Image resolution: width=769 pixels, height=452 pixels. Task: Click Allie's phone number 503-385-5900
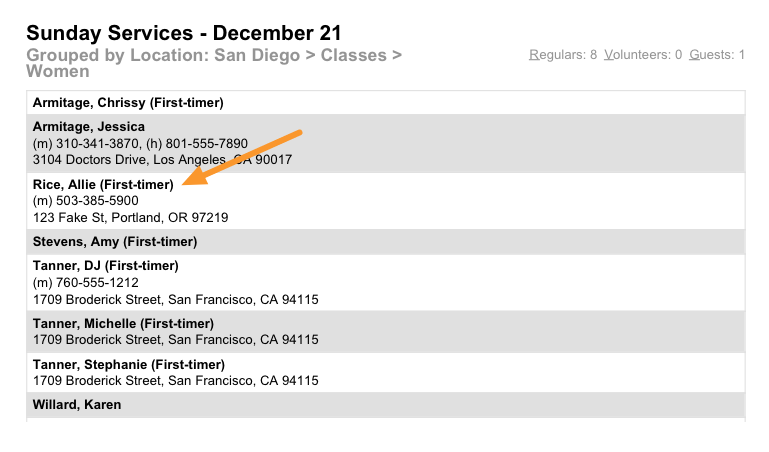tap(96, 201)
